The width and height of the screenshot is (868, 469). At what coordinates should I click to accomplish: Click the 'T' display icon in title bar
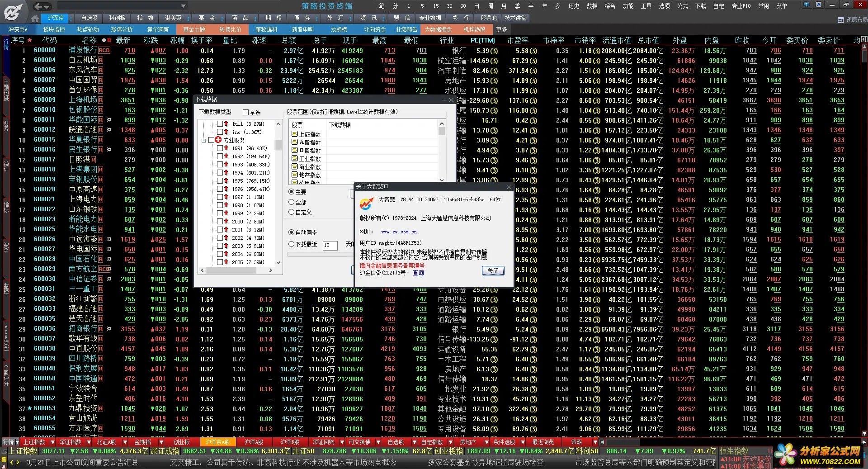click(x=806, y=5)
